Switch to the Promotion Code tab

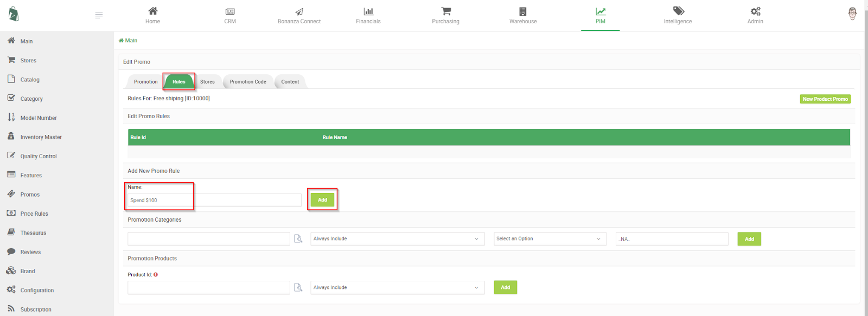tap(248, 82)
